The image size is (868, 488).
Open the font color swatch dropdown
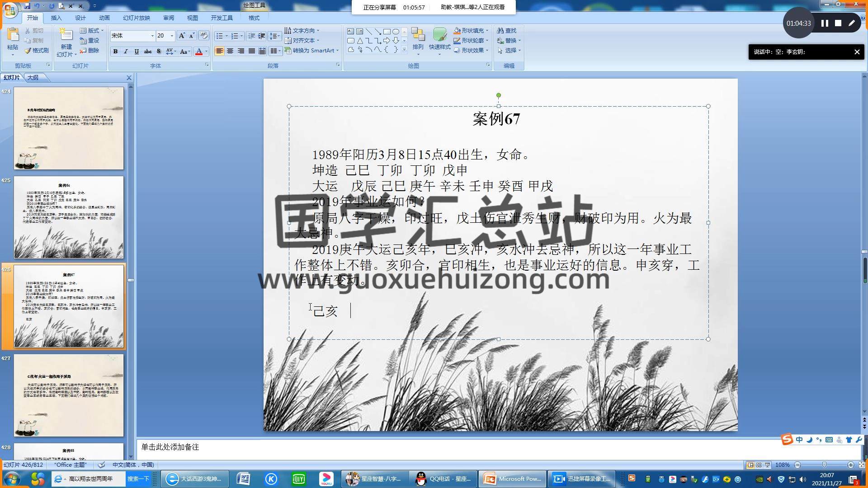(x=207, y=52)
